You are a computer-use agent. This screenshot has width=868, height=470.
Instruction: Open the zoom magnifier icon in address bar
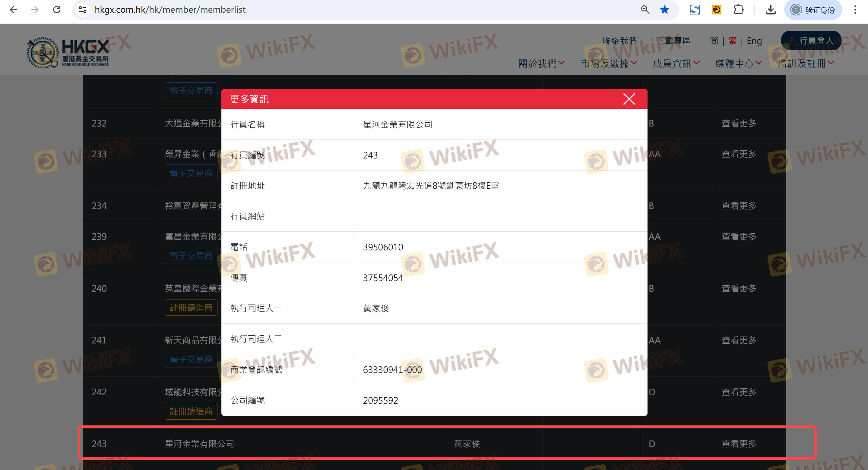pyautogui.click(x=645, y=10)
